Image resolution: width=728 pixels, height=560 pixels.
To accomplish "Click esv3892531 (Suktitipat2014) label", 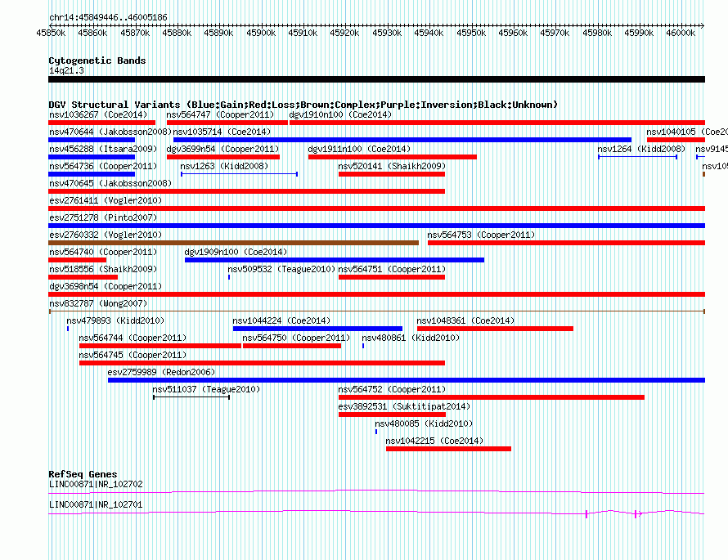I will [404, 406].
